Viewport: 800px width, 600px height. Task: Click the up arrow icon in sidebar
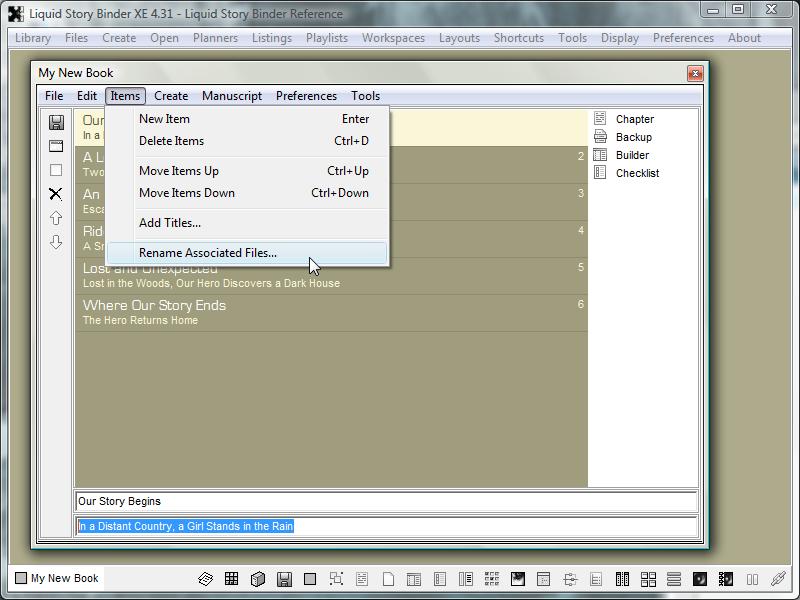(x=56, y=218)
